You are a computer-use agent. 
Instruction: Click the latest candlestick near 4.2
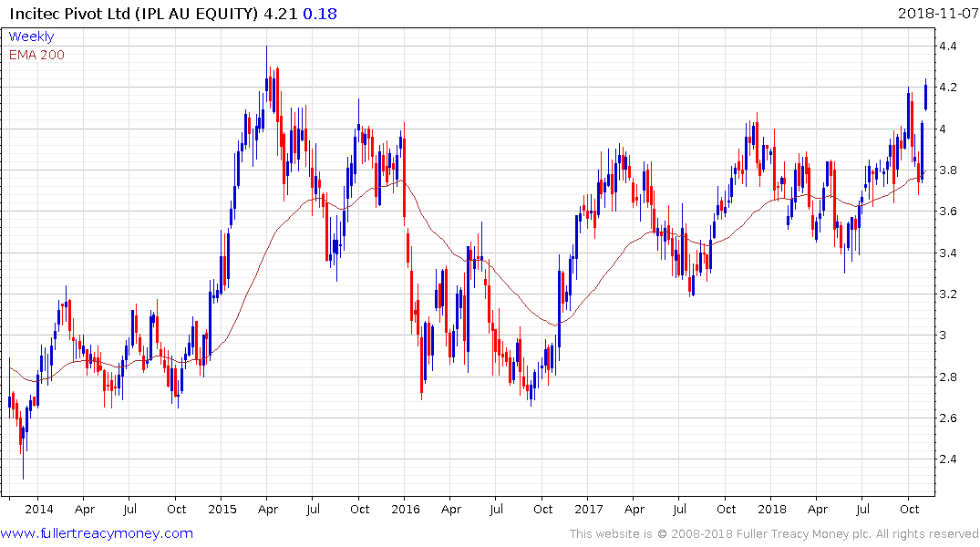(x=925, y=95)
